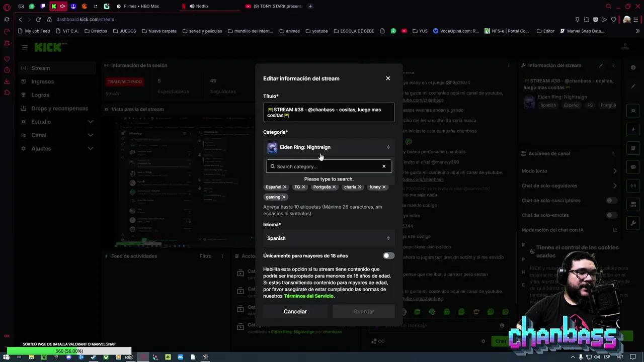Click the chat bubble icon in right rail

(633, 167)
